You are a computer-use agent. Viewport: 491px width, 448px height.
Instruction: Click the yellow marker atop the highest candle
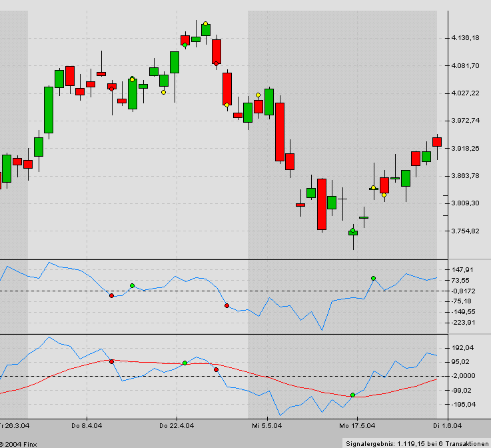206,24
